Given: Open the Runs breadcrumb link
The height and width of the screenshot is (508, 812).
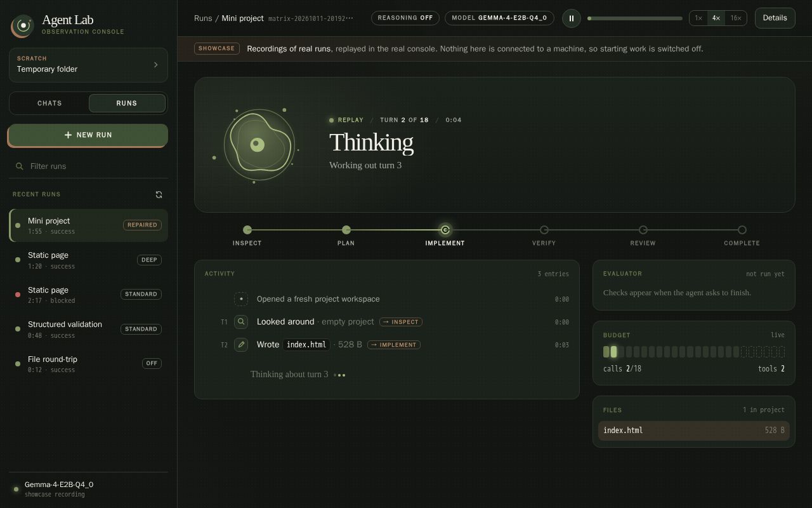Looking at the screenshot, I should pyautogui.click(x=203, y=18).
